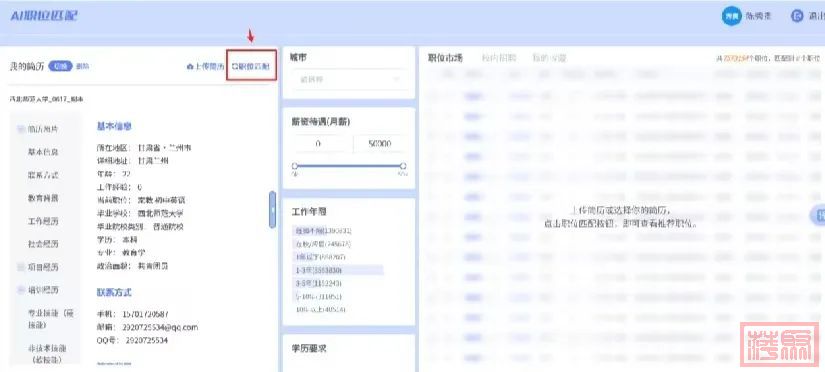Go to 项目经历 in resume outline
The height and width of the screenshot is (372, 825).
[x=43, y=267]
